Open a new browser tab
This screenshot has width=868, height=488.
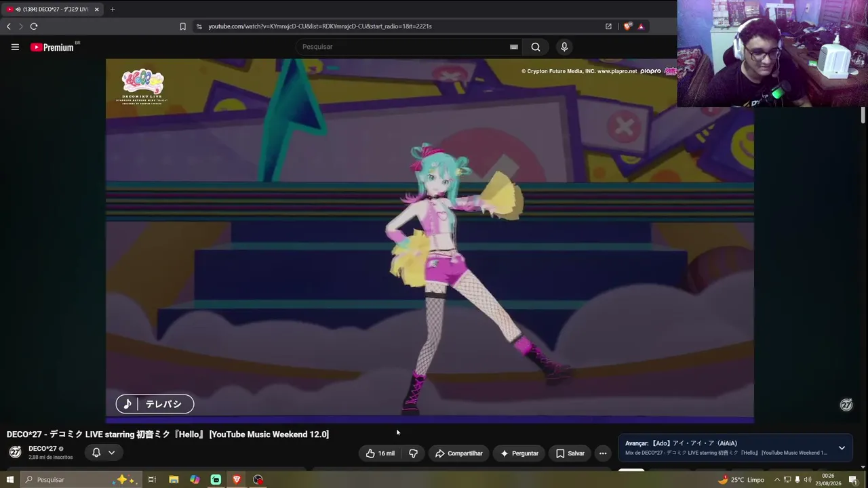tap(113, 9)
